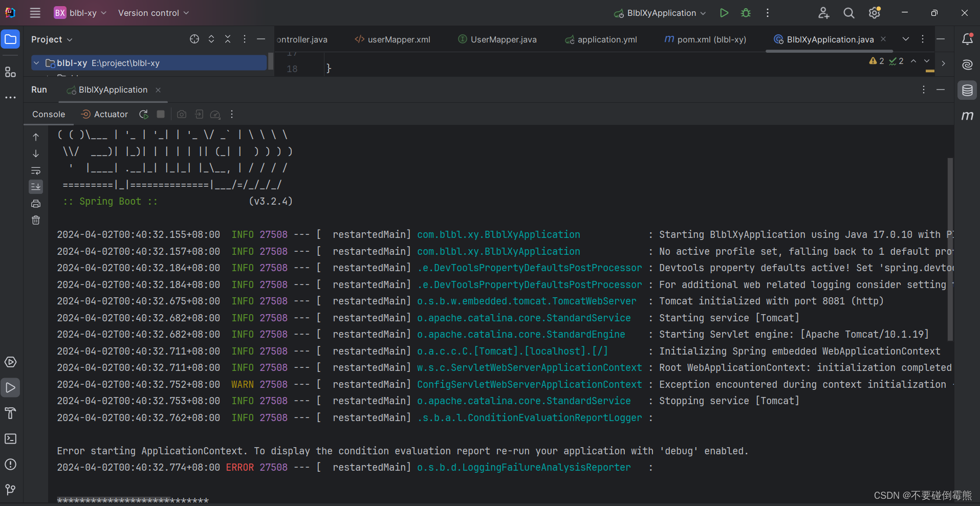Open the Terminal tool window
Screen dimensions: 980x506
point(10,439)
